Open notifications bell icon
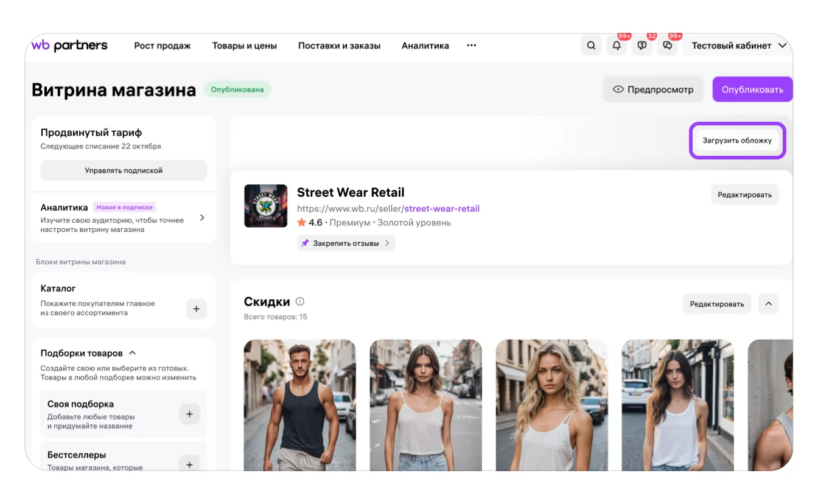Image resolution: width=818 pixels, height=504 pixels. [x=617, y=46]
